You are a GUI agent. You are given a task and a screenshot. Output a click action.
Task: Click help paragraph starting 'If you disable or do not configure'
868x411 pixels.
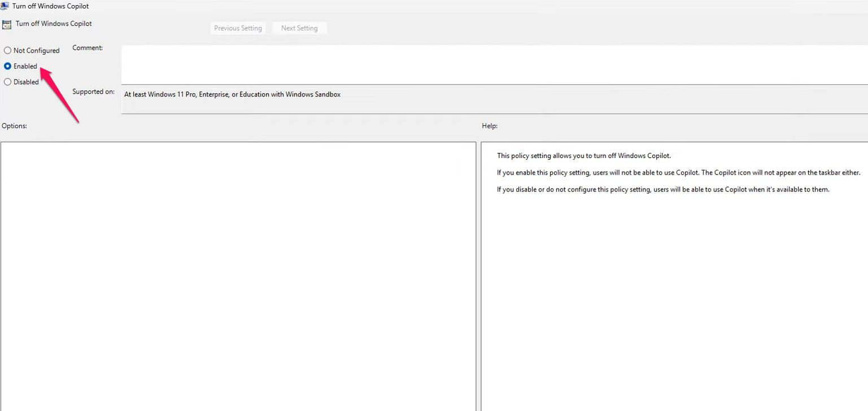[x=663, y=190]
